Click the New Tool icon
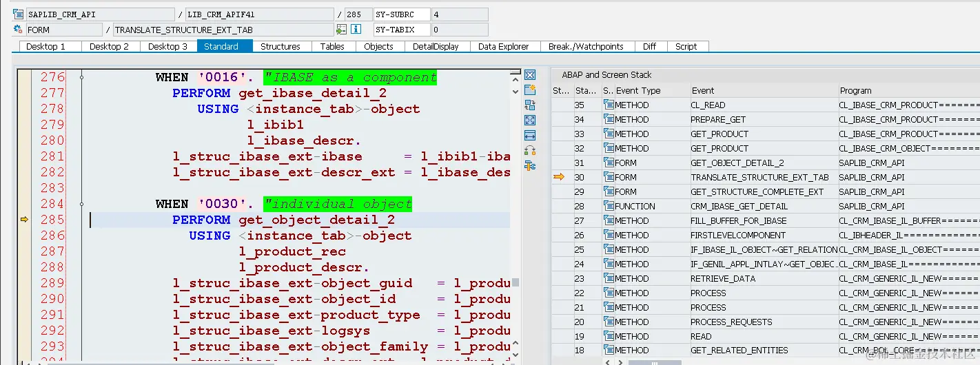Image resolution: width=980 pixels, height=365 pixels. (x=530, y=90)
